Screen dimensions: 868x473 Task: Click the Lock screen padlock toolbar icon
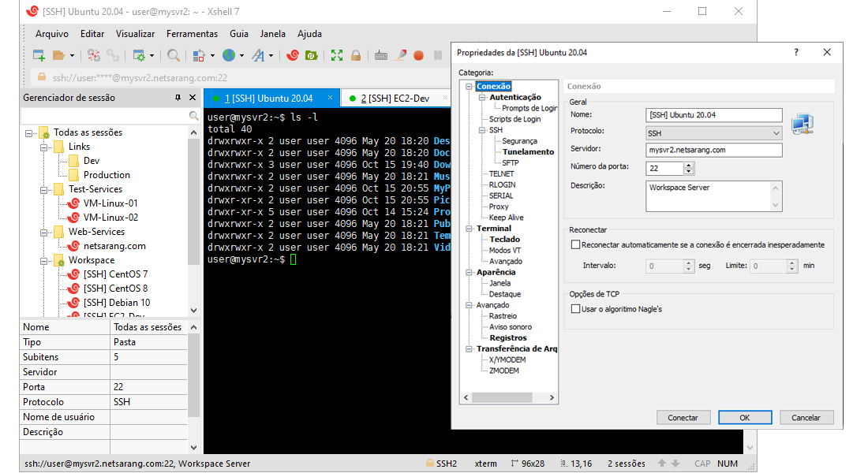356,55
